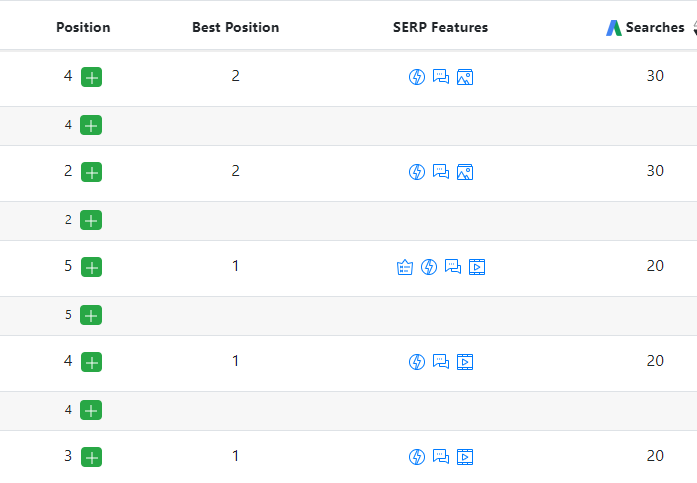Expand the main row with Position 5
697x483 pixels.
click(91, 267)
